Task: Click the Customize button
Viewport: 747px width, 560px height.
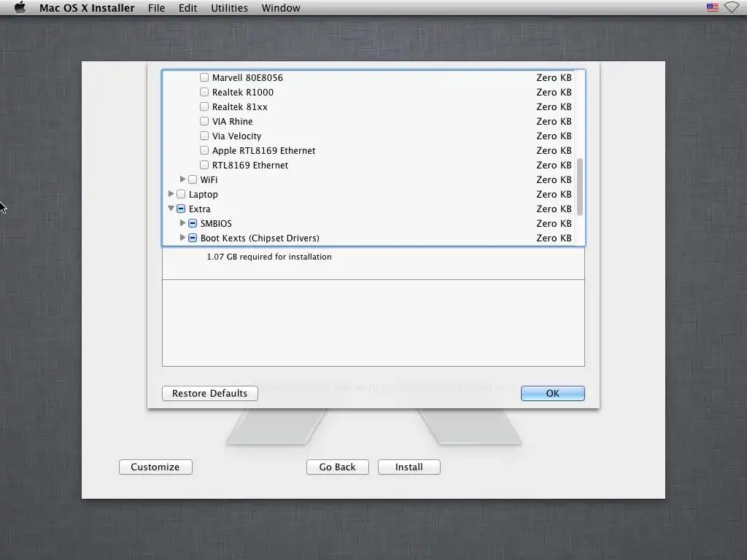Action: [155, 467]
